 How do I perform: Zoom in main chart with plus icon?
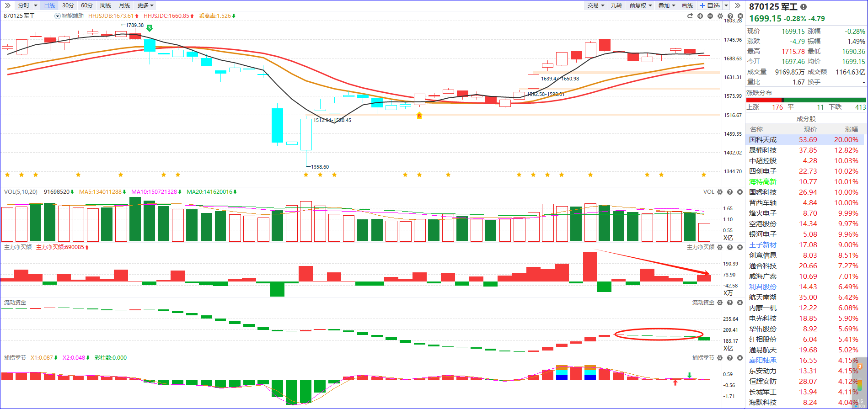click(700, 16)
